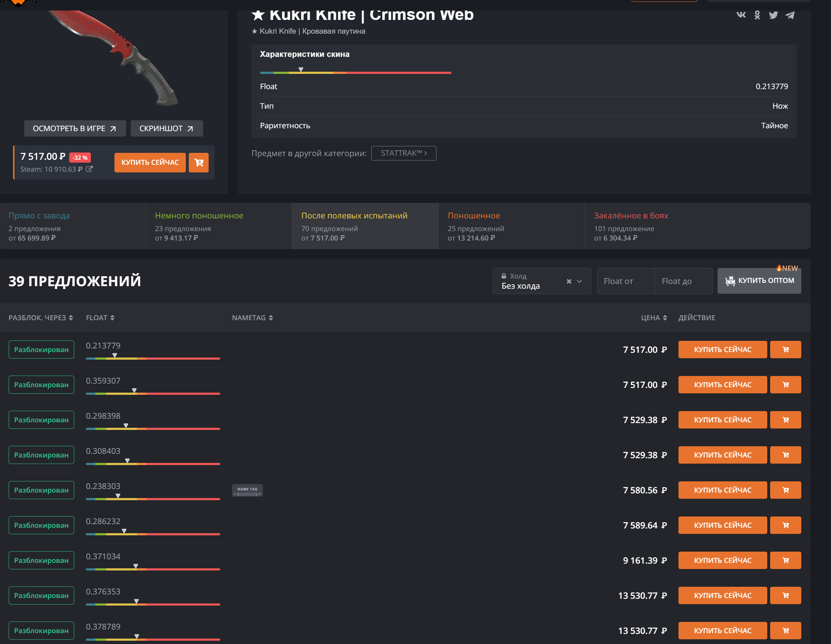This screenshot has width=831, height=644.
Task: Sort by РАЗБЛОК. ЧЕРЕЗ column
Action: (41, 318)
